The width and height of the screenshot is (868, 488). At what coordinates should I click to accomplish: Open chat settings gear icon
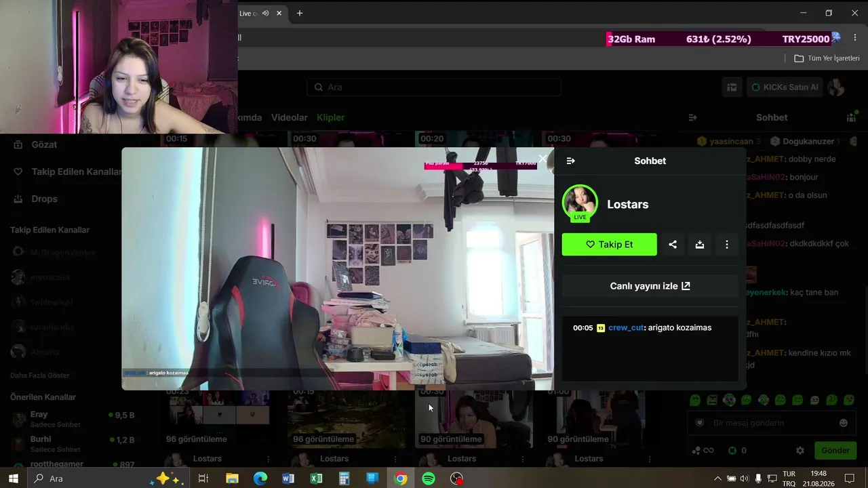pyautogui.click(x=800, y=451)
